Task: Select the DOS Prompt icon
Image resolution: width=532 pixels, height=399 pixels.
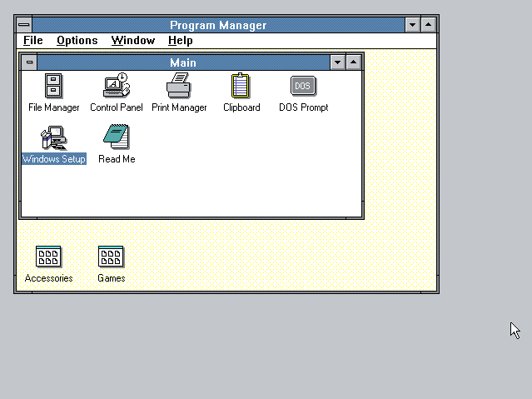Action: pos(303,86)
